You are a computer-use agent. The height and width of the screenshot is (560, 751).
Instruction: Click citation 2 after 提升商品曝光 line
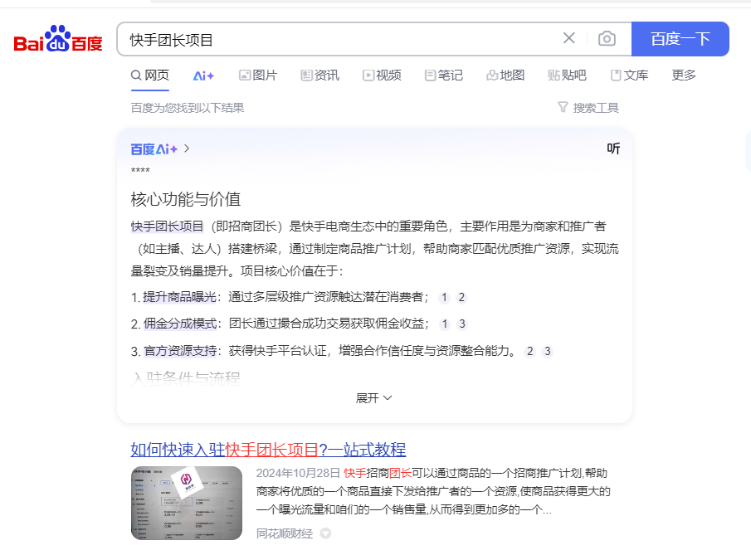(461, 298)
